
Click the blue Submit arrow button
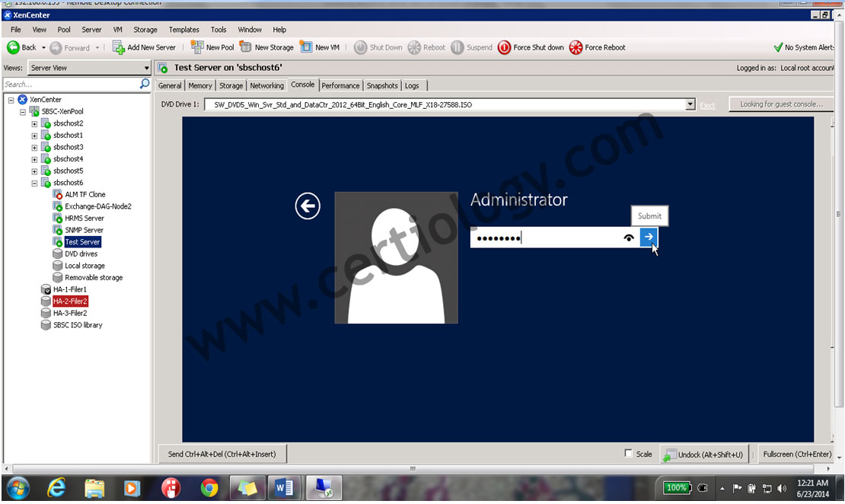point(649,238)
